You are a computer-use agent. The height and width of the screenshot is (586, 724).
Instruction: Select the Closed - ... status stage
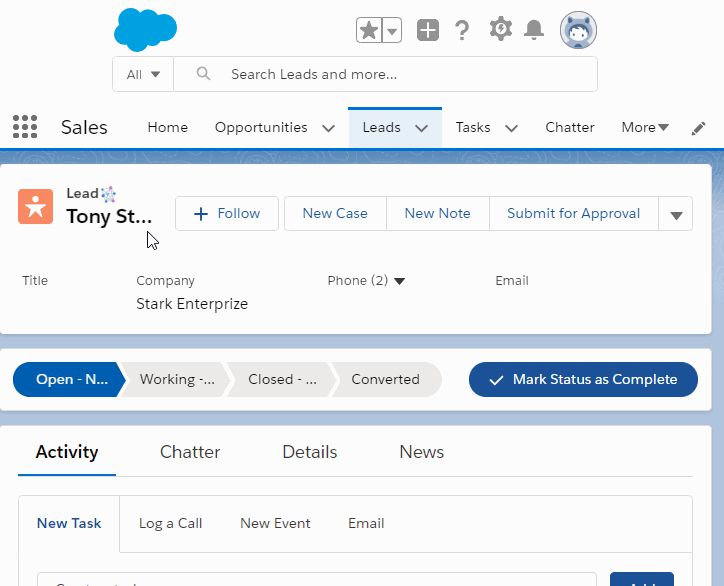tap(282, 380)
